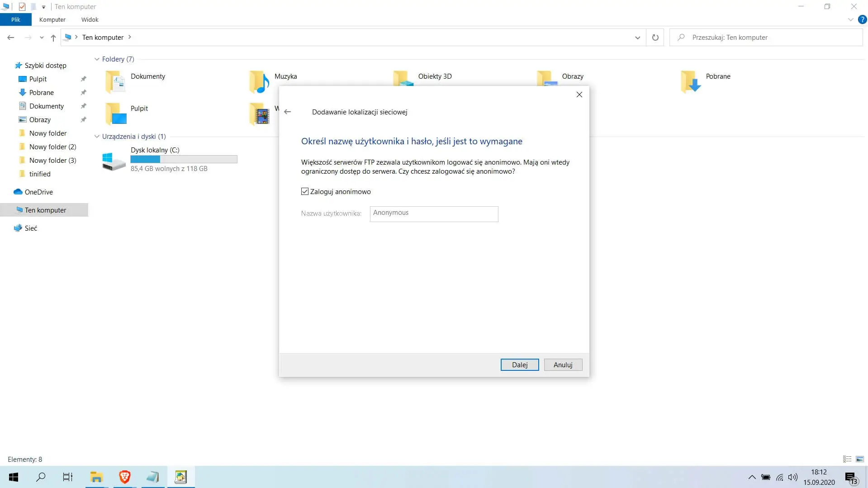Open the Widok ribbon tab
Image resolution: width=868 pixels, height=488 pixels.
pyautogui.click(x=90, y=19)
